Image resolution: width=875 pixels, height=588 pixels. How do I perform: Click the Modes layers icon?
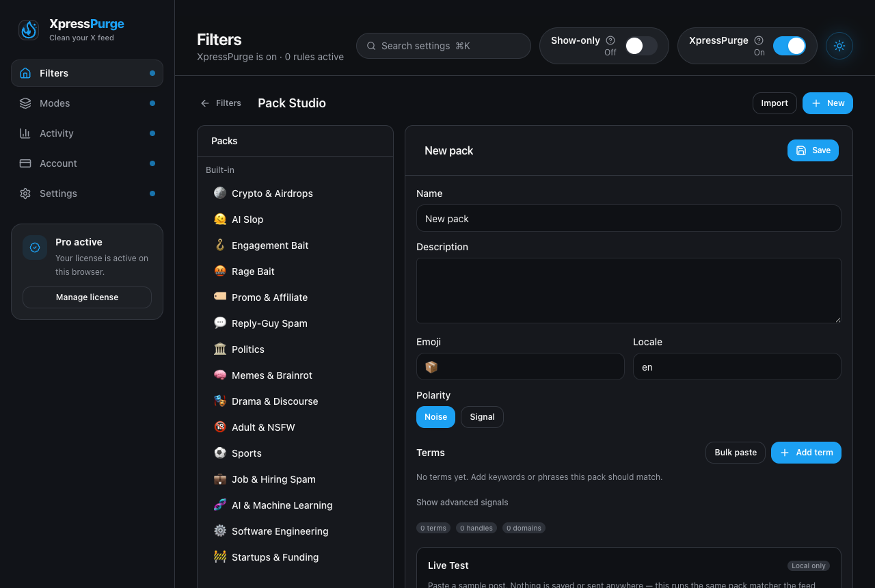pyautogui.click(x=25, y=103)
